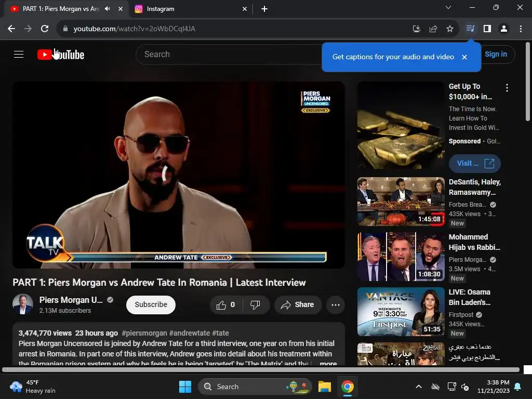Image resolution: width=532 pixels, height=399 pixels.
Task: Click Sign in on YouTube
Action: (496, 54)
